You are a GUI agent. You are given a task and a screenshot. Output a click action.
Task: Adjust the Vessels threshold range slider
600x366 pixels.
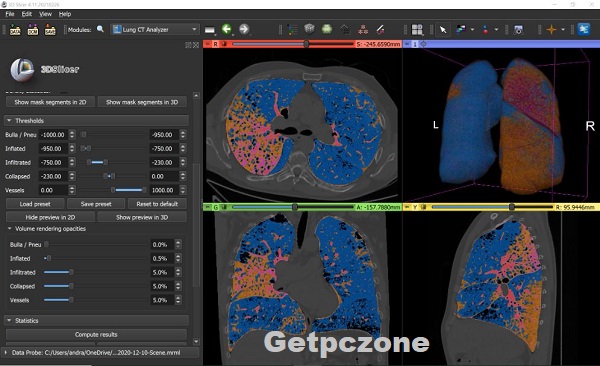point(128,190)
